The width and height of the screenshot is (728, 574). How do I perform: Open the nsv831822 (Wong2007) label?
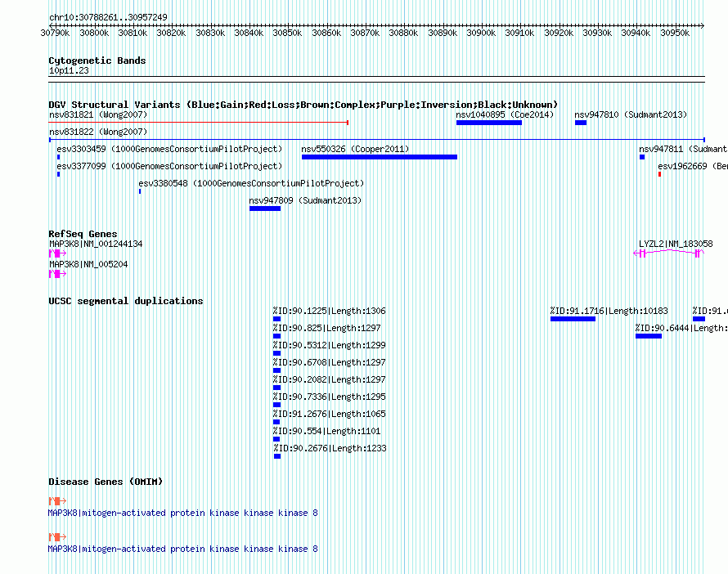pyautogui.click(x=98, y=132)
